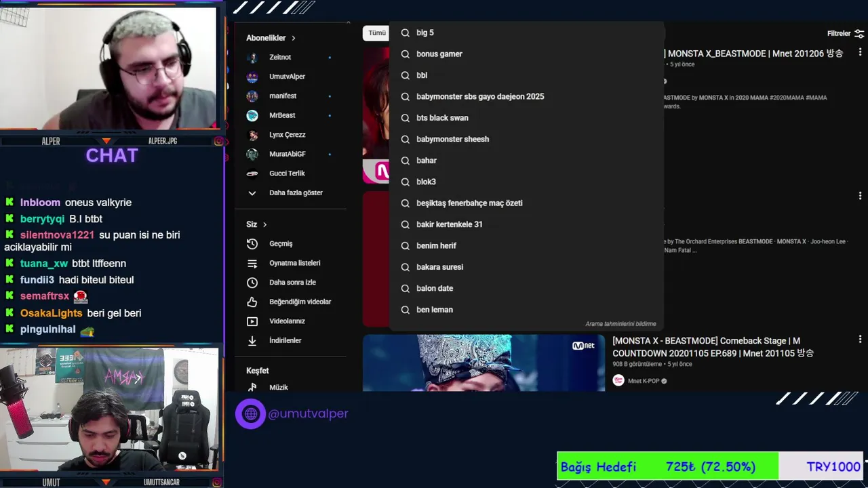The image size is (868, 488).
Task: Open the Daha sonra izle clock icon
Action: [252, 283]
